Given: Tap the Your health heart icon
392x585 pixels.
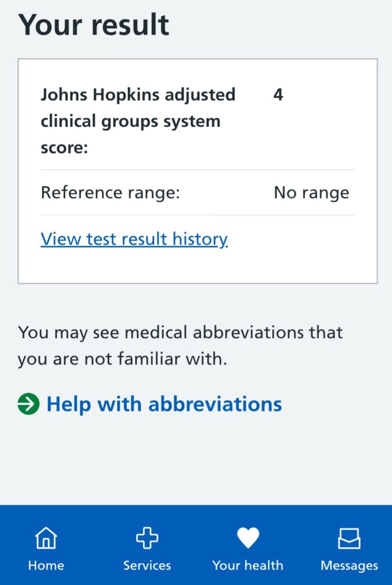Looking at the screenshot, I should pyautogui.click(x=248, y=538).
